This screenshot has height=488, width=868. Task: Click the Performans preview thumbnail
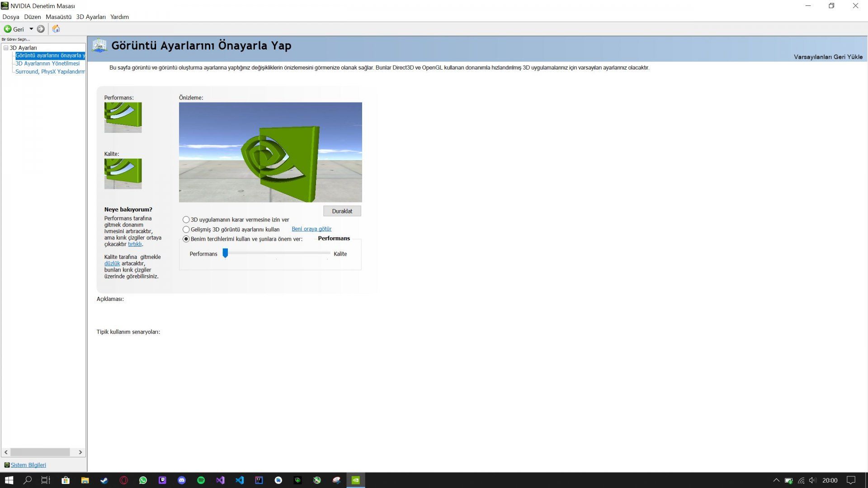tap(123, 117)
